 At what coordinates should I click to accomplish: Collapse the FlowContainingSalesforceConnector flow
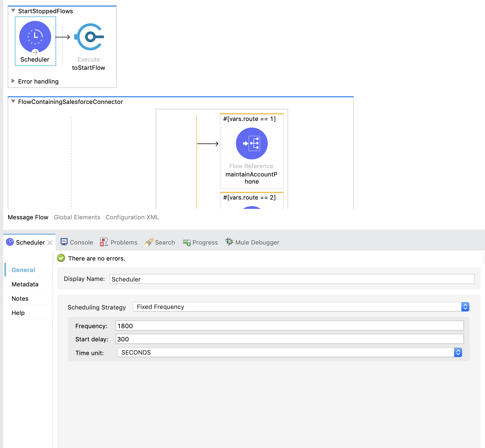tap(13, 101)
